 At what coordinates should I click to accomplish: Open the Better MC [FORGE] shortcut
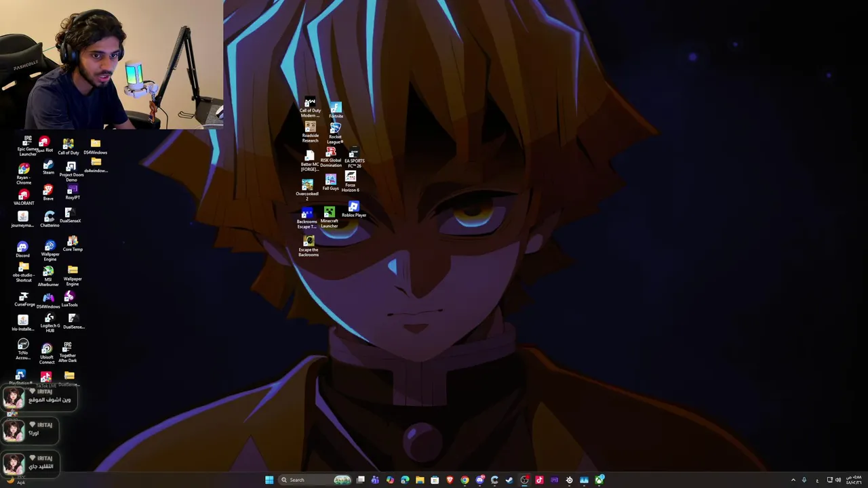coord(309,161)
